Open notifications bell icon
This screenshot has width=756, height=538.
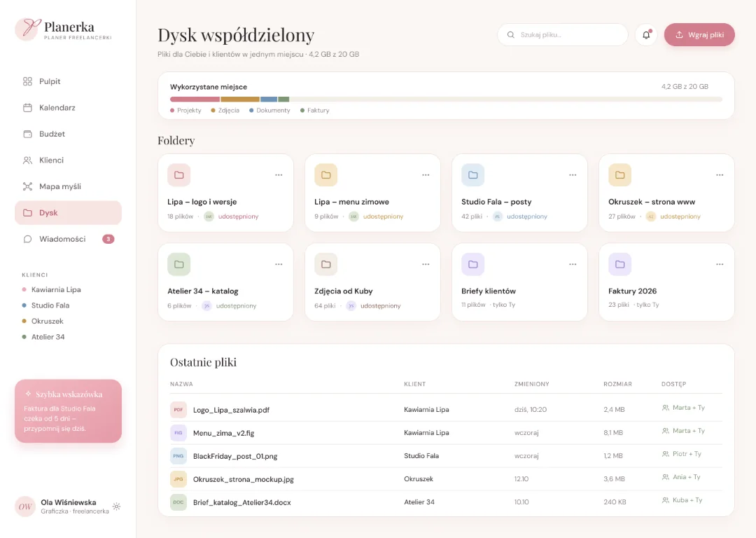[x=646, y=35]
